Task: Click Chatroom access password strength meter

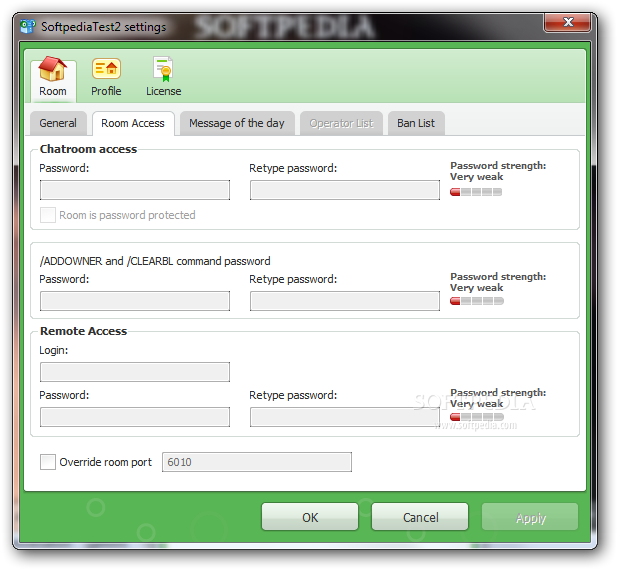Action: [x=476, y=192]
